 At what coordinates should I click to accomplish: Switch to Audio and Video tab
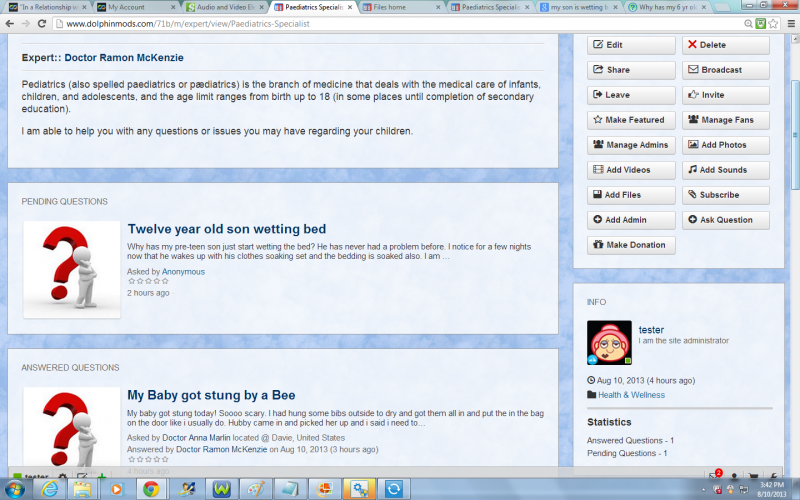click(x=224, y=7)
